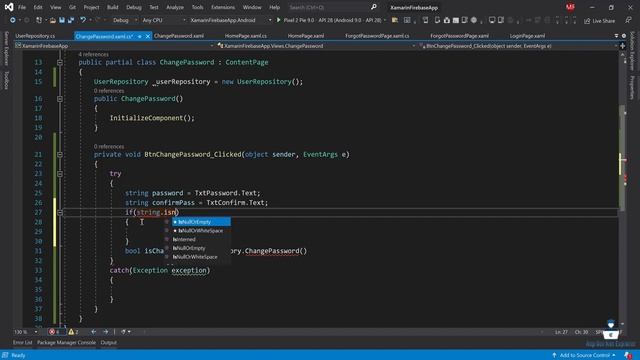The image size is (640, 360).
Task: Click the Open File toolbar icon
Action: point(53,20)
